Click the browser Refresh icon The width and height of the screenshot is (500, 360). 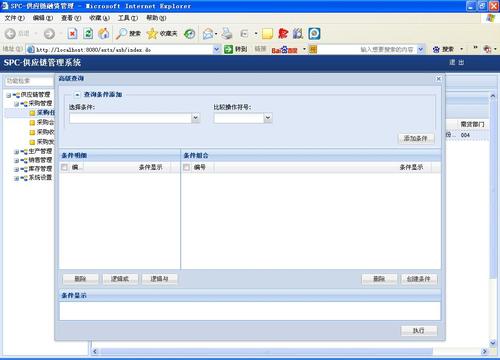click(88, 33)
